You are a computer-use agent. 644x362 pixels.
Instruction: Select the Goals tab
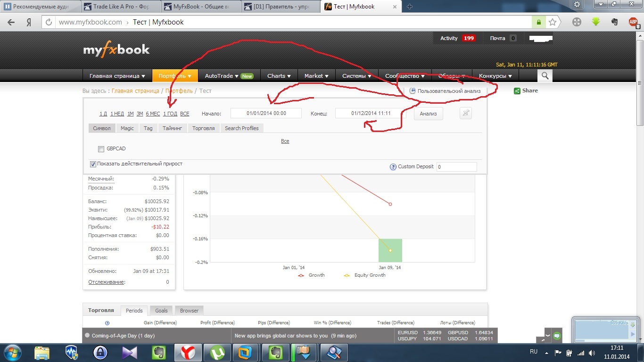(161, 311)
